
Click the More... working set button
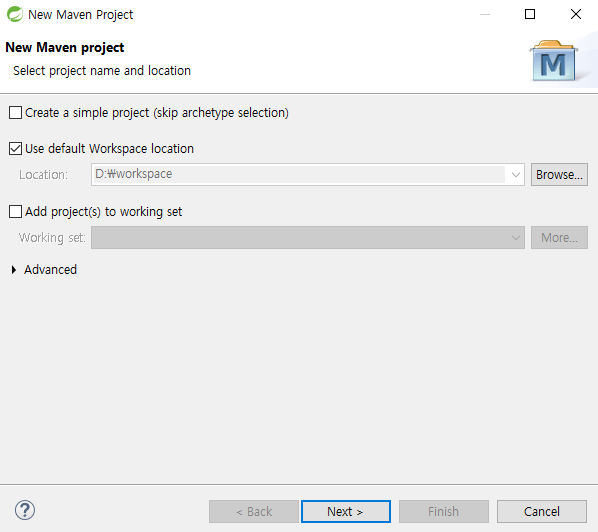[x=559, y=238]
